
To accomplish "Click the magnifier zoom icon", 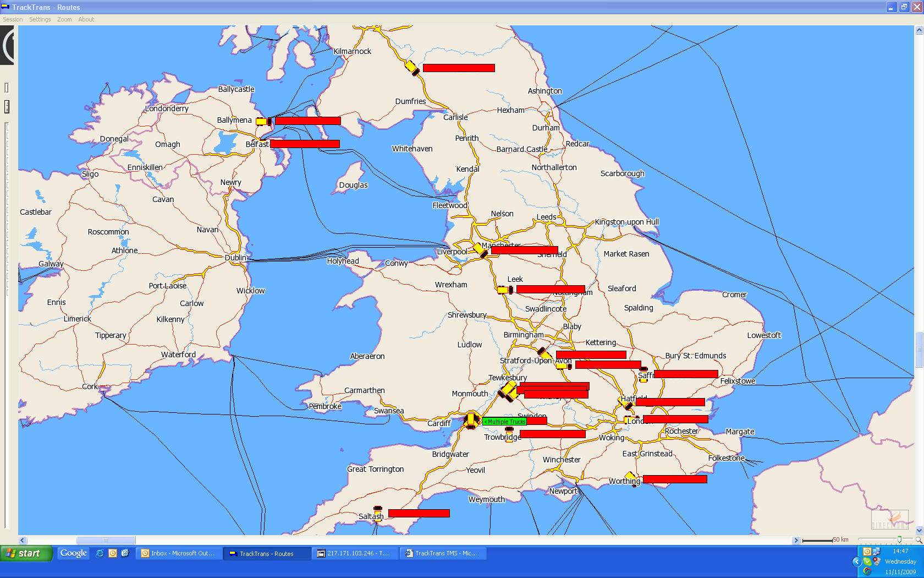I will tap(919, 540).
